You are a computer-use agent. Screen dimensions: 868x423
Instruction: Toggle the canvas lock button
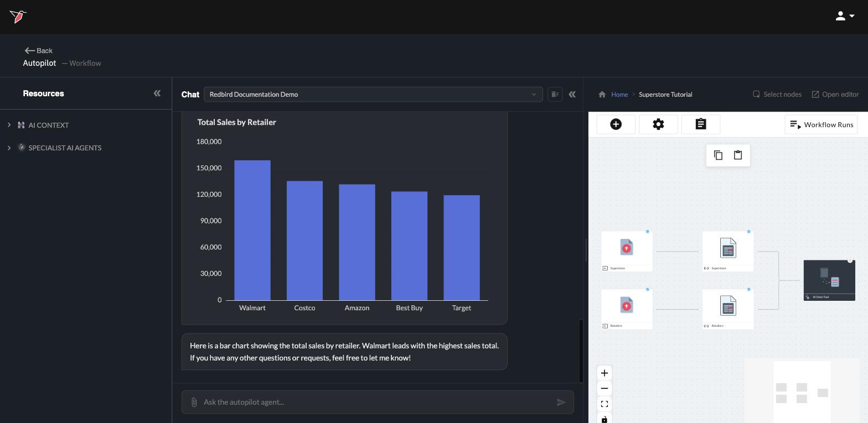(x=604, y=419)
